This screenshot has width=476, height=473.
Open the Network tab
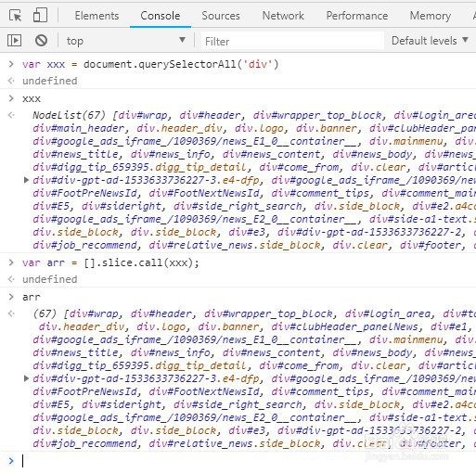point(283,16)
